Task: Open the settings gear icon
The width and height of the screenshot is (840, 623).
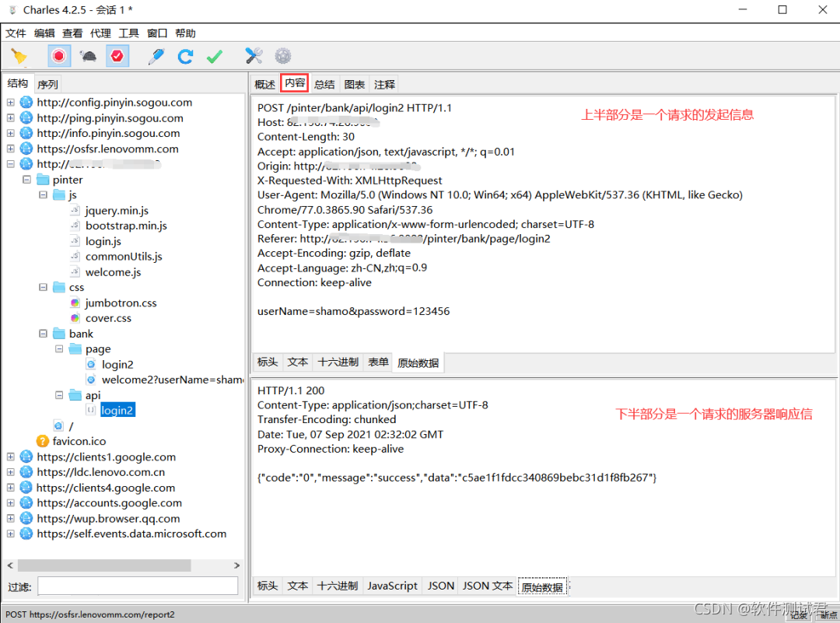Action: pyautogui.click(x=283, y=56)
